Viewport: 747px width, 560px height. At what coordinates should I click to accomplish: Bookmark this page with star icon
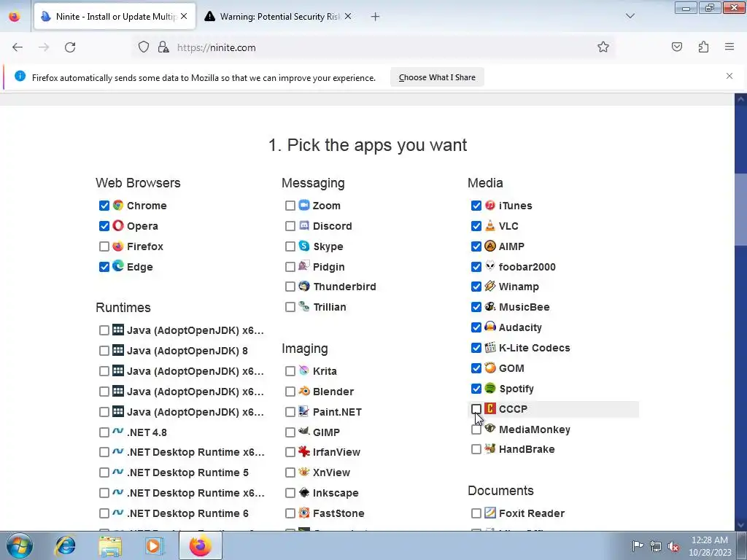click(603, 47)
